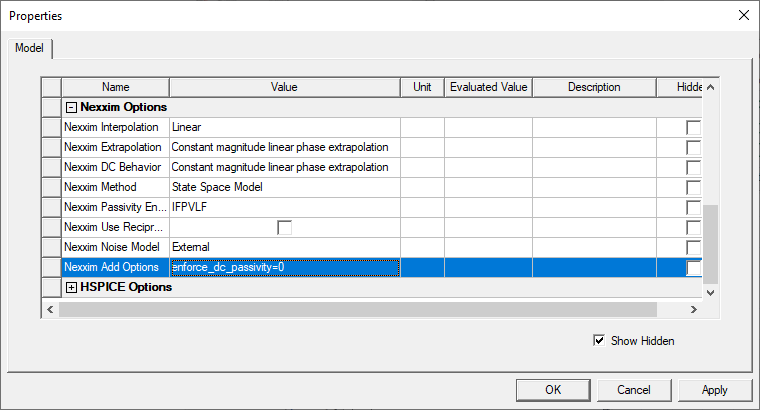Check Hidden box for Nexxim DC Behavior row

[x=694, y=167]
